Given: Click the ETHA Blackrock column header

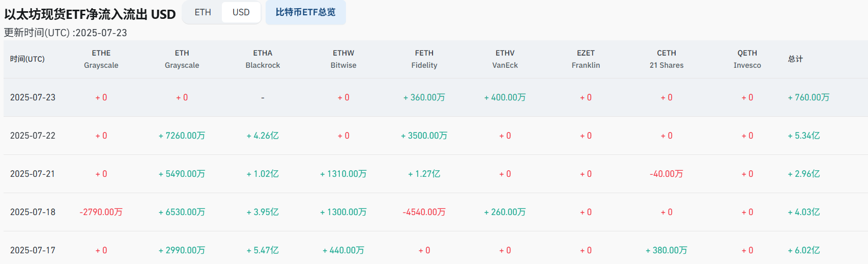Looking at the screenshot, I should [263, 59].
